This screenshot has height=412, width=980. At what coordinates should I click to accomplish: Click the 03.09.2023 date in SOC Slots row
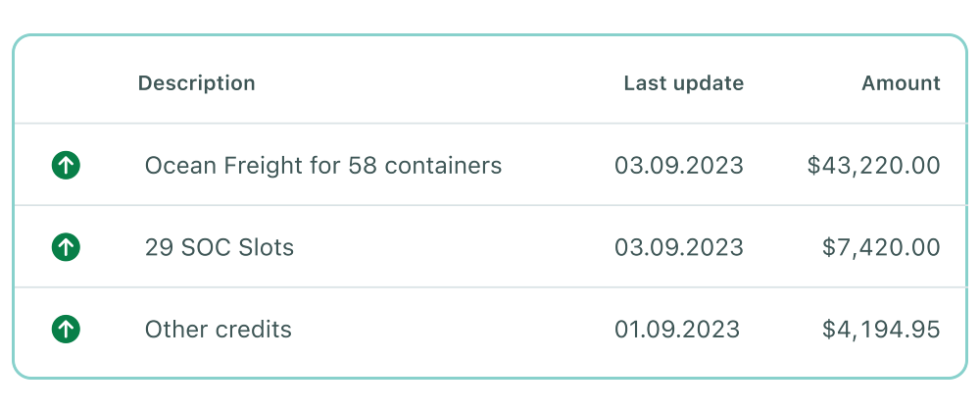(x=679, y=247)
